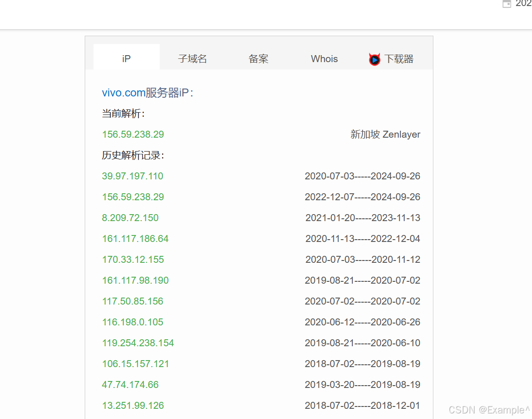The height and width of the screenshot is (419, 532).
Task: Select date range 2020-07-02-----2020-07-02
Action: [x=363, y=301]
